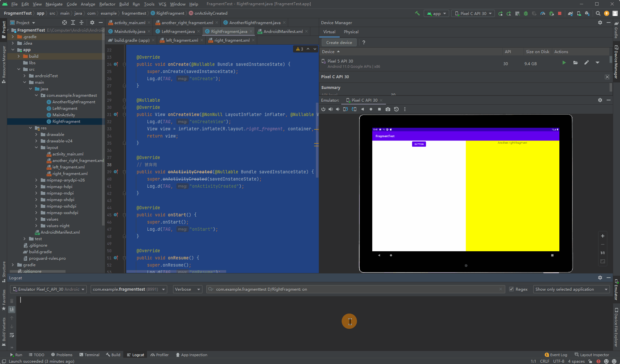Open the Profiler tool window
This screenshot has width=620, height=364.
tap(160, 355)
